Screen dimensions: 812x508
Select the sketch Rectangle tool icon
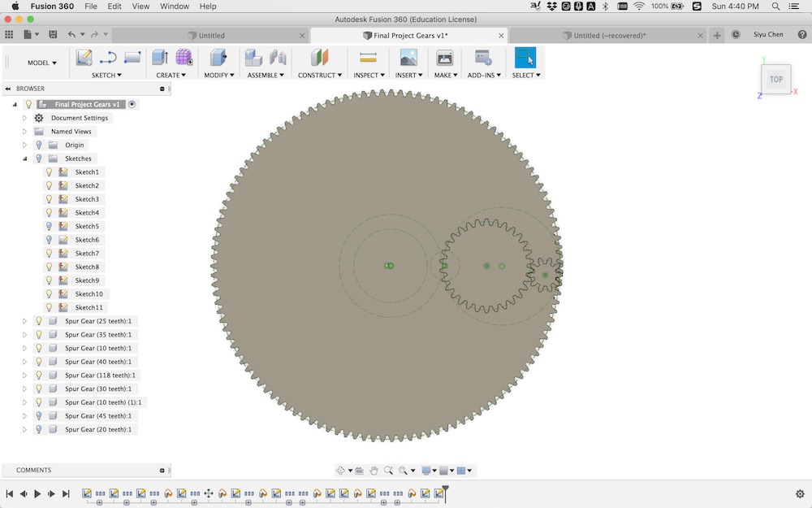coord(132,57)
